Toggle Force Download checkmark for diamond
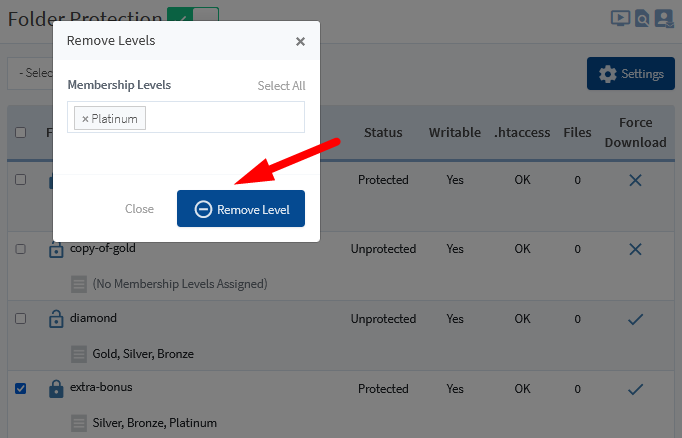682x438 pixels. click(x=635, y=320)
